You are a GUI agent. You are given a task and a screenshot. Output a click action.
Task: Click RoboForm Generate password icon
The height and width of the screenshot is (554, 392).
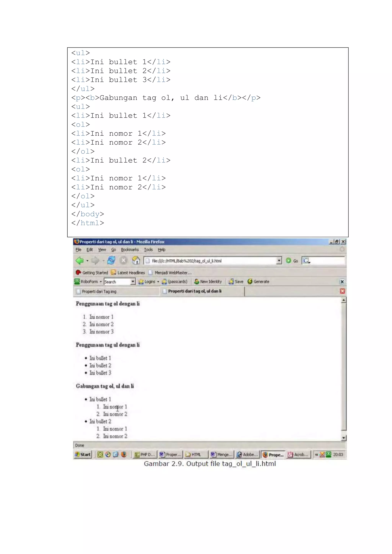tap(250, 282)
